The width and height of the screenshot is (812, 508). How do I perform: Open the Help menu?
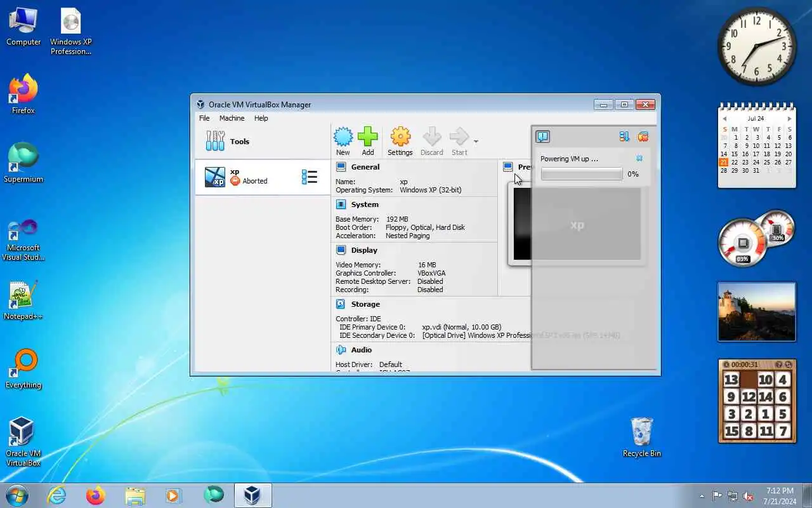click(261, 118)
